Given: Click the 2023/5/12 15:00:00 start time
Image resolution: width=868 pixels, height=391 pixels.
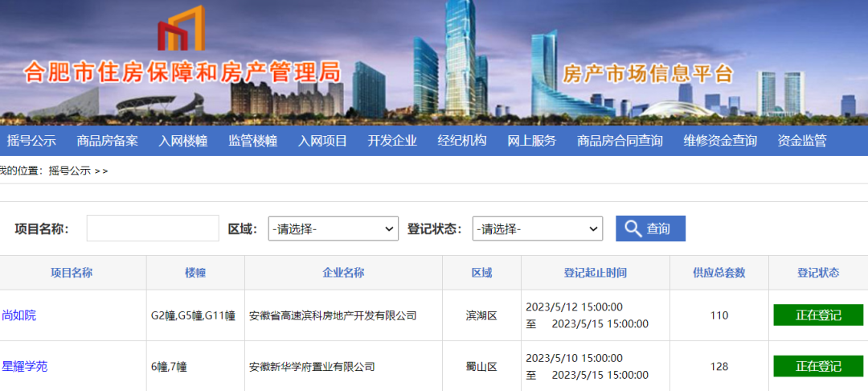Looking at the screenshot, I should (x=574, y=307).
